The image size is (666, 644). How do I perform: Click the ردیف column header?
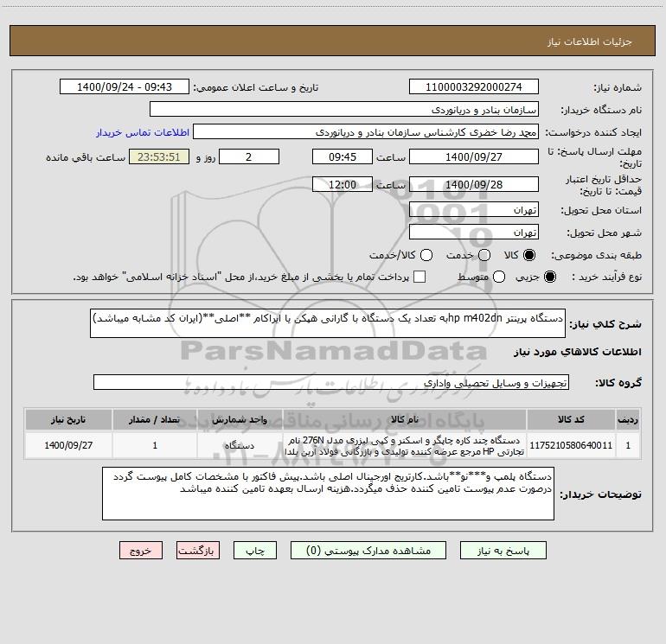[x=628, y=419]
